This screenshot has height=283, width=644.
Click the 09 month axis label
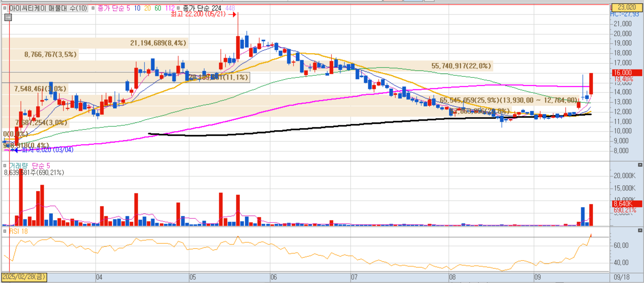coord(537,277)
